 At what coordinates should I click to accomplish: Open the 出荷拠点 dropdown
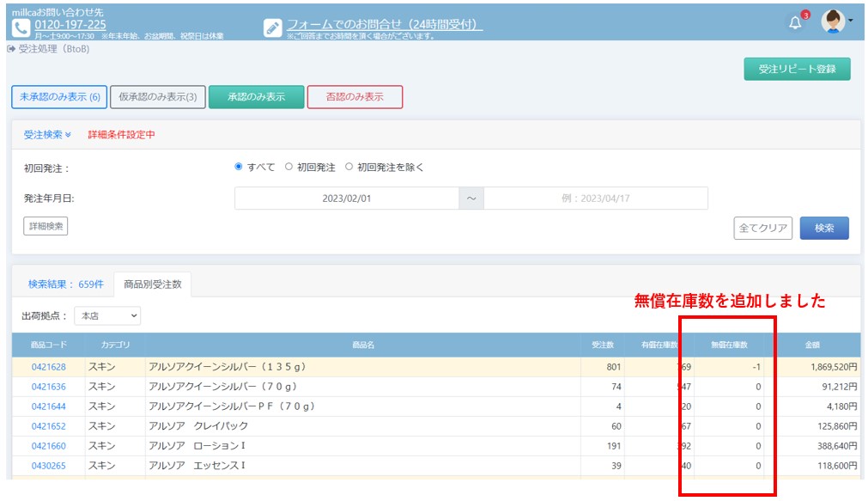(107, 316)
